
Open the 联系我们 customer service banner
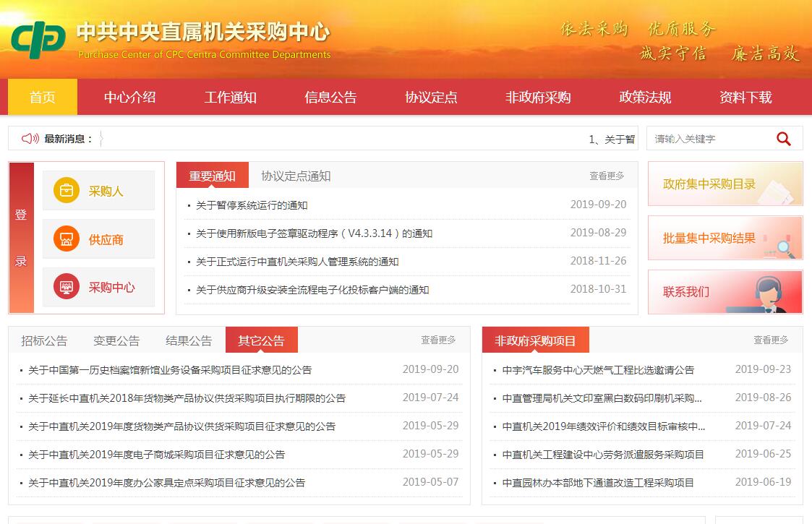(725, 292)
